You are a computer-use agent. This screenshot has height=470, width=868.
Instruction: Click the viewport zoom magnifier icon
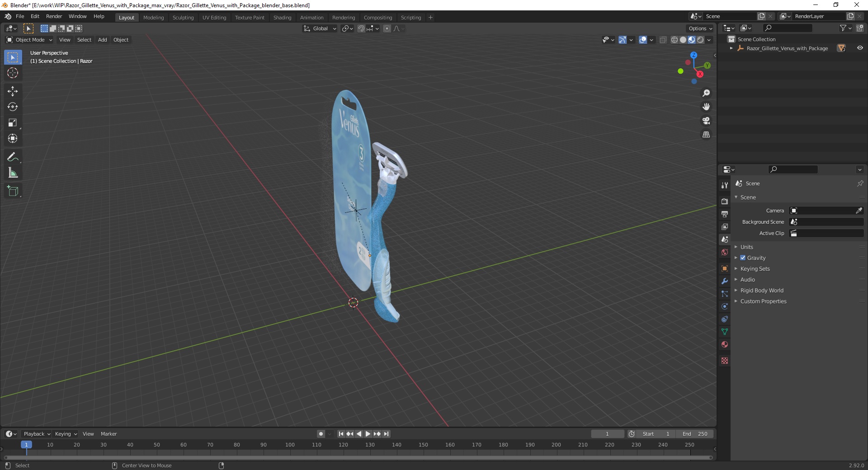point(706,93)
